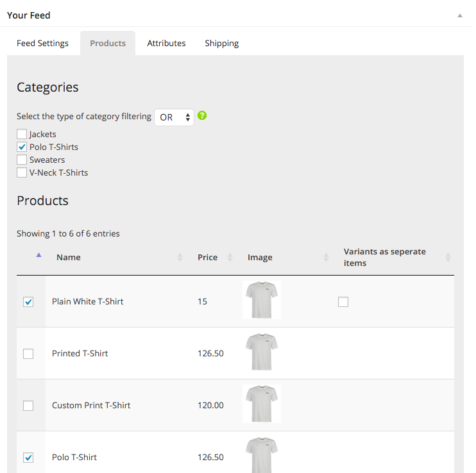The height and width of the screenshot is (473, 476).
Task: Click the blue ascending sort triangle
Action: pyautogui.click(x=38, y=255)
